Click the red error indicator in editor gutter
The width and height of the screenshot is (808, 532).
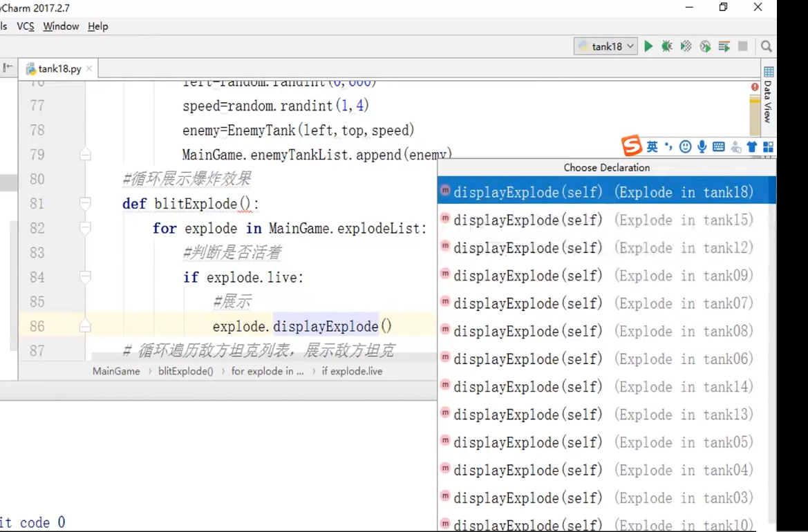(755, 87)
